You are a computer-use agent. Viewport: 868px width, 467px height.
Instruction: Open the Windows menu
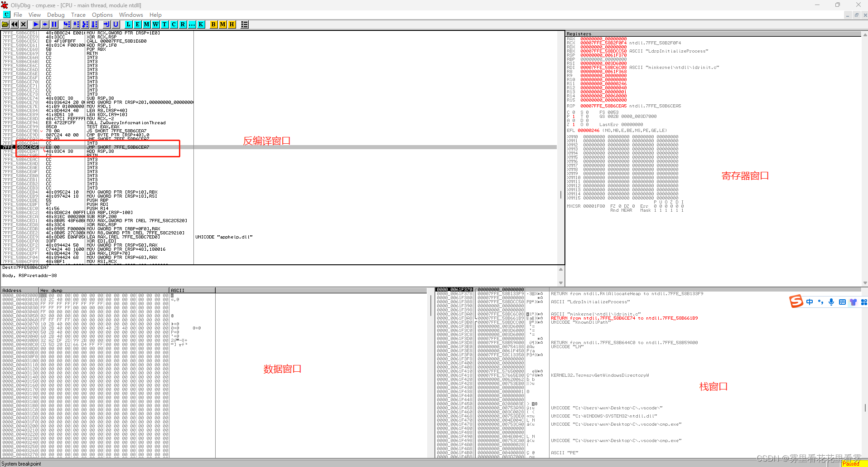click(x=131, y=15)
